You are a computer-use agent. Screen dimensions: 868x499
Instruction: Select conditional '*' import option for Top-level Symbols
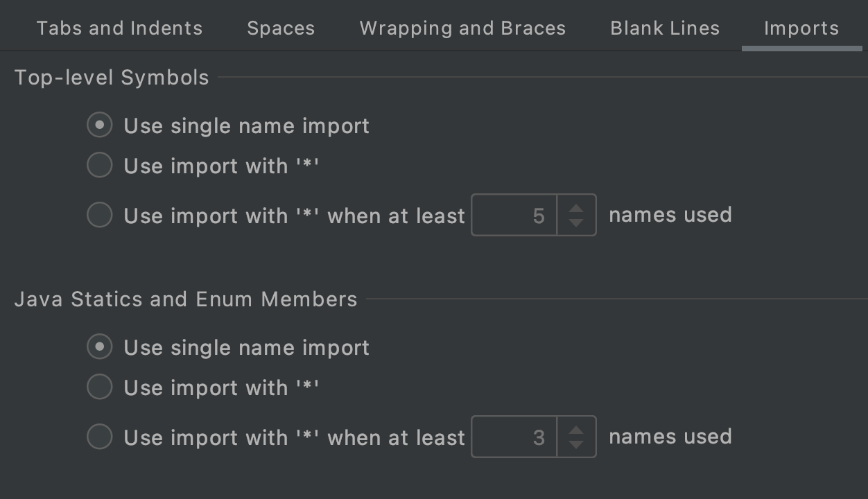click(x=99, y=215)
